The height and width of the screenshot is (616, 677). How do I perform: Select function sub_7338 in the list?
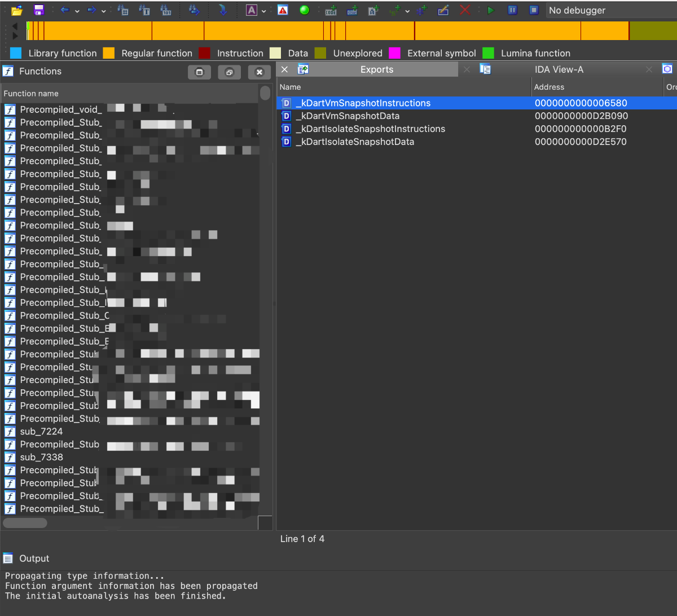pos(41,457)
